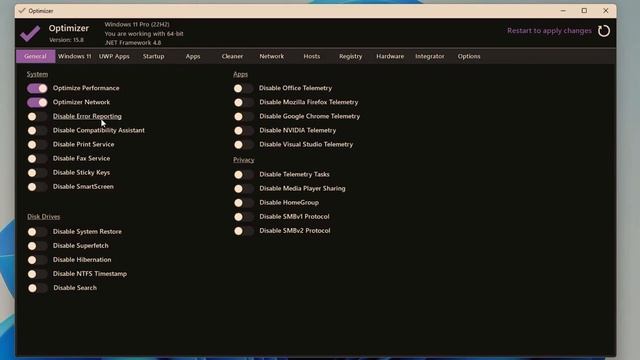
Task: Maximize the Optimizer window
Action: click(x=584, y=11)
